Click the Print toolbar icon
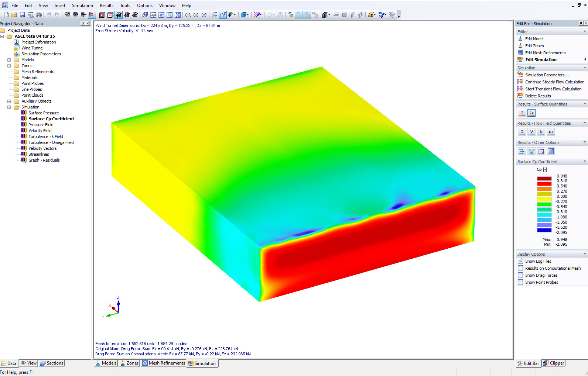The width and height of the screenshot is (588, 376). tap(39, 15)
